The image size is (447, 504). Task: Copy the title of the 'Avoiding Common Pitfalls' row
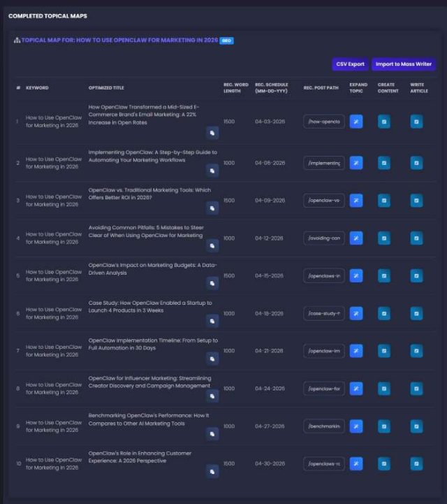point(212,245)
